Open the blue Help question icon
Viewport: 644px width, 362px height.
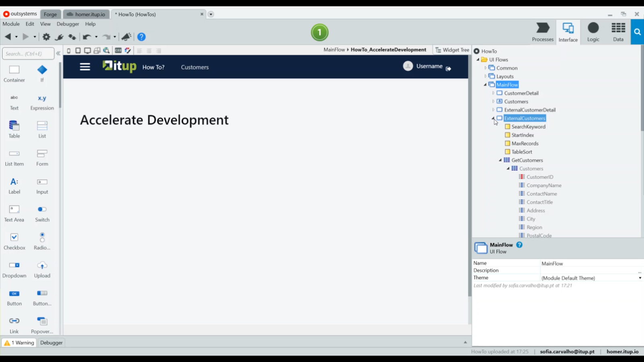(141, 37)
